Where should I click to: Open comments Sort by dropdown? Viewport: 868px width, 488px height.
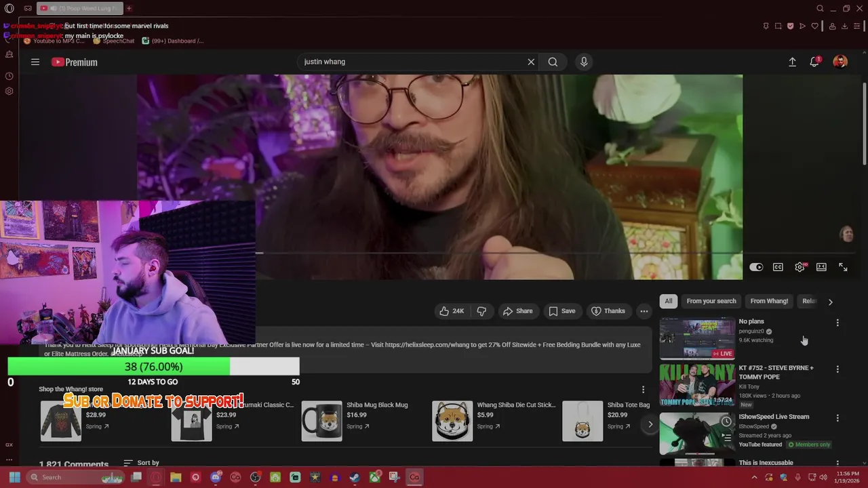pyautogui.click(x=141, y=463)
